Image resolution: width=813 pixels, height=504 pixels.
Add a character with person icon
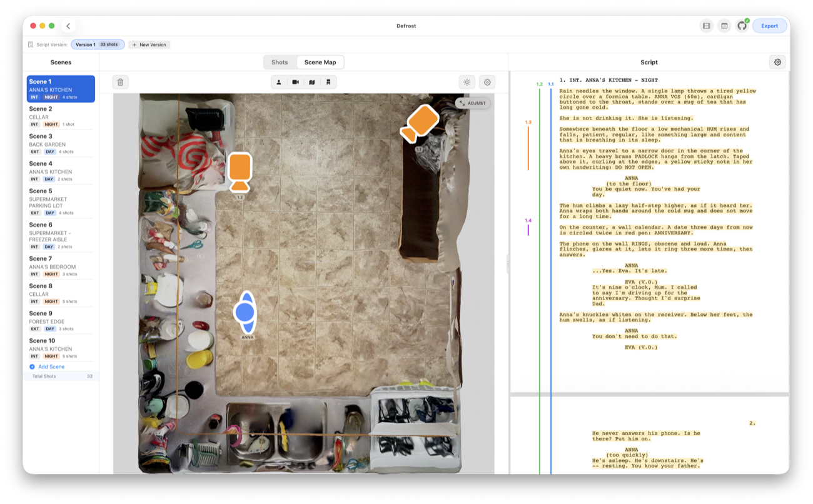coord(279,82)
